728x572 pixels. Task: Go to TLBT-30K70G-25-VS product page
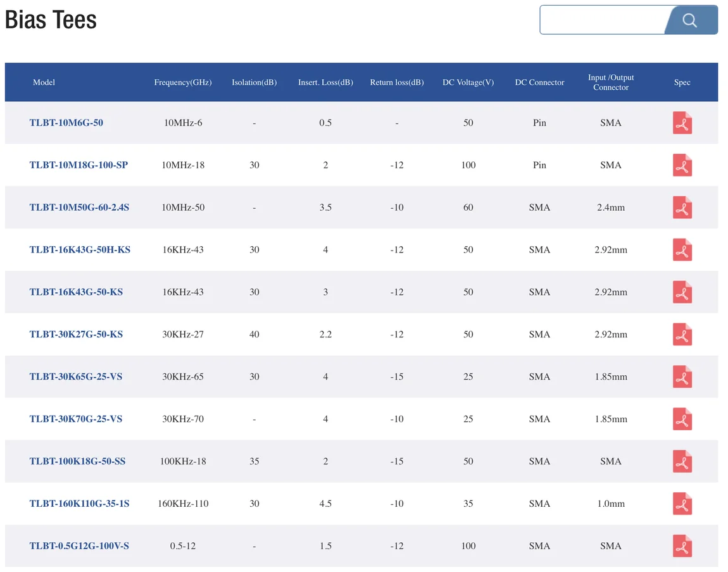pos(76,419)
